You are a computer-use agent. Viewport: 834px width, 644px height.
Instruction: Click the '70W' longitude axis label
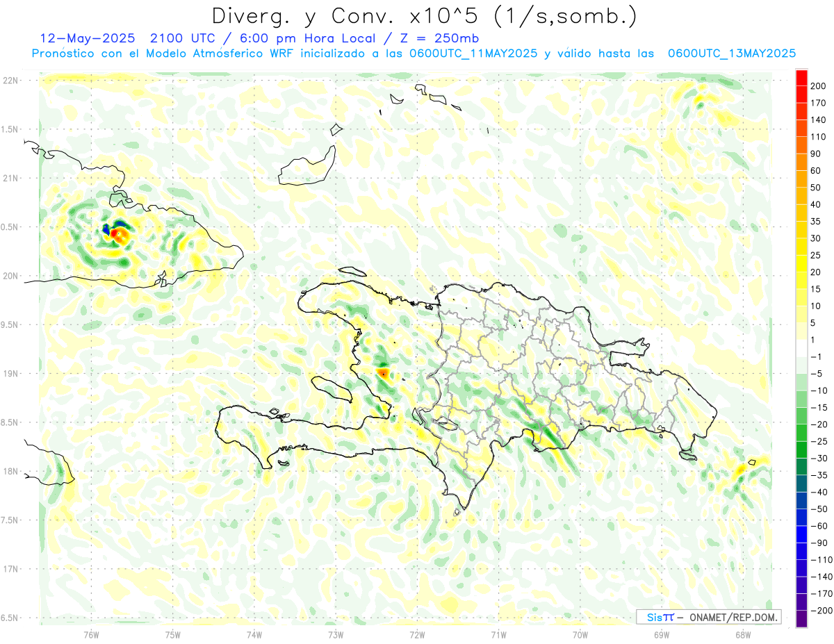(x=580, y=634)
